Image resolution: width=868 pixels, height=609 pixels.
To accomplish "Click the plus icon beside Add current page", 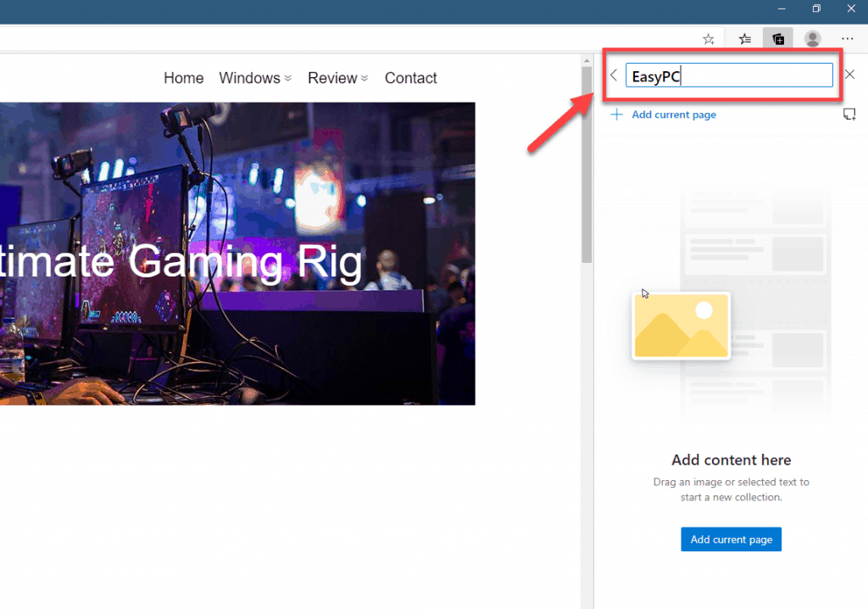I will click(x=615, y=115).
